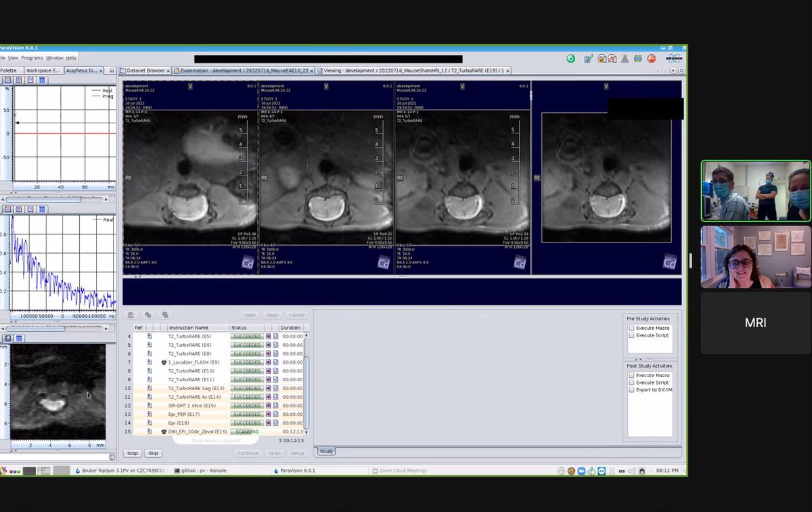Expand the V dropdown atop second image viewport
The width and height of the screenshot is (812, 512).
[x=326, y=86]
